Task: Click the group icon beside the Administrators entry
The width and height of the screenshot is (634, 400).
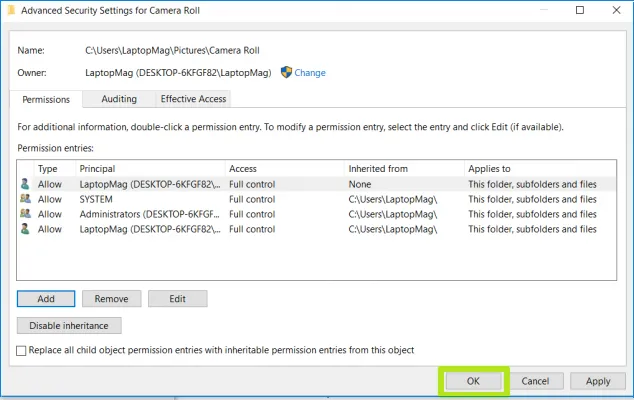Action: point(25,214)
